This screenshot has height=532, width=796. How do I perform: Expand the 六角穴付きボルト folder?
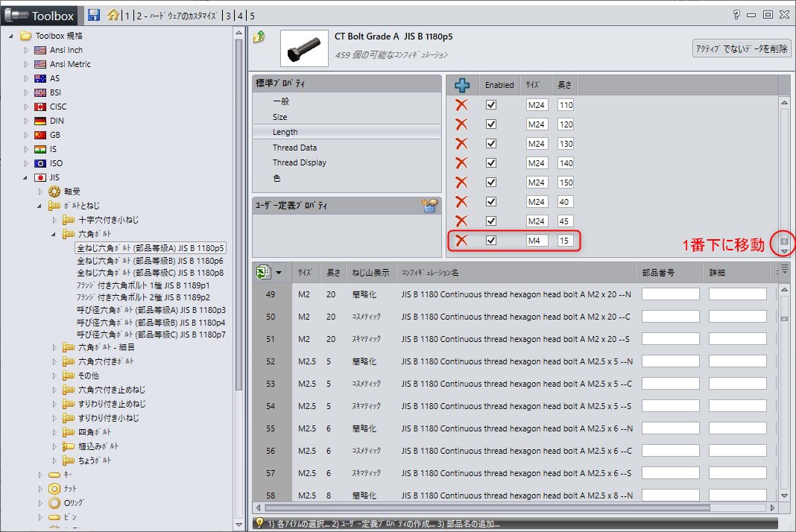(54, 361)
